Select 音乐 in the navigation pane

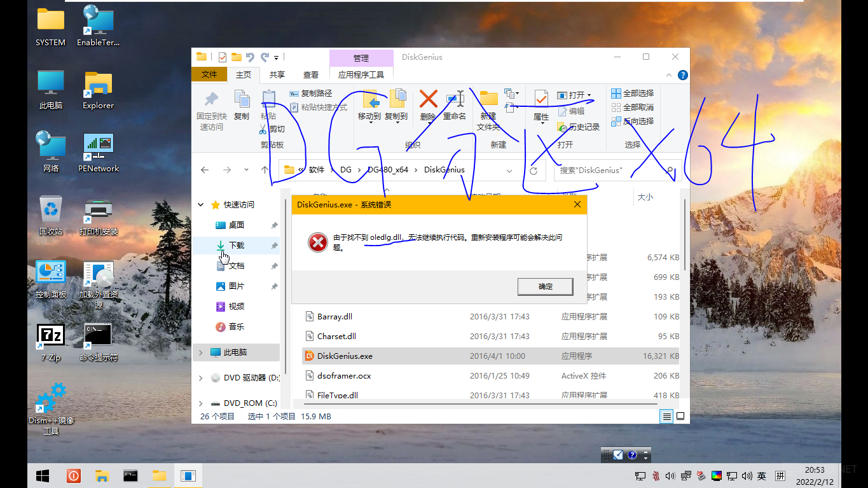coord(237,327)
